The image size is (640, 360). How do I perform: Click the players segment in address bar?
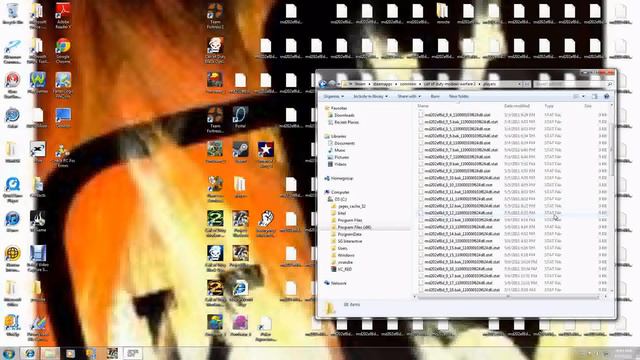tap(489, 84)
